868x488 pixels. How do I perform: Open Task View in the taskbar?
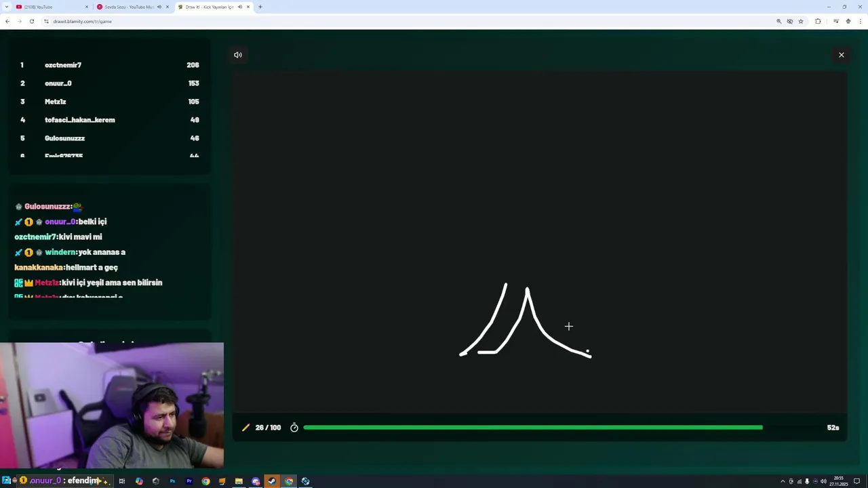click(122, 481)
